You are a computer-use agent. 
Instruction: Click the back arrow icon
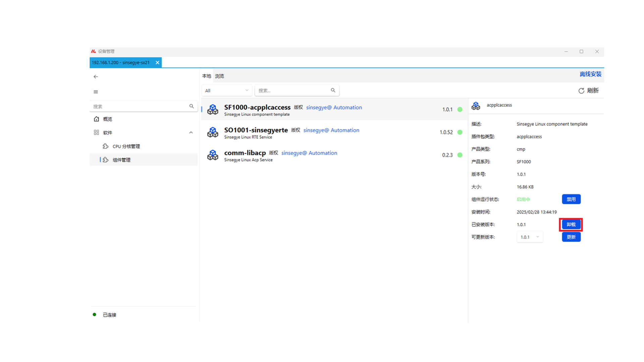[x=96, y=77]
